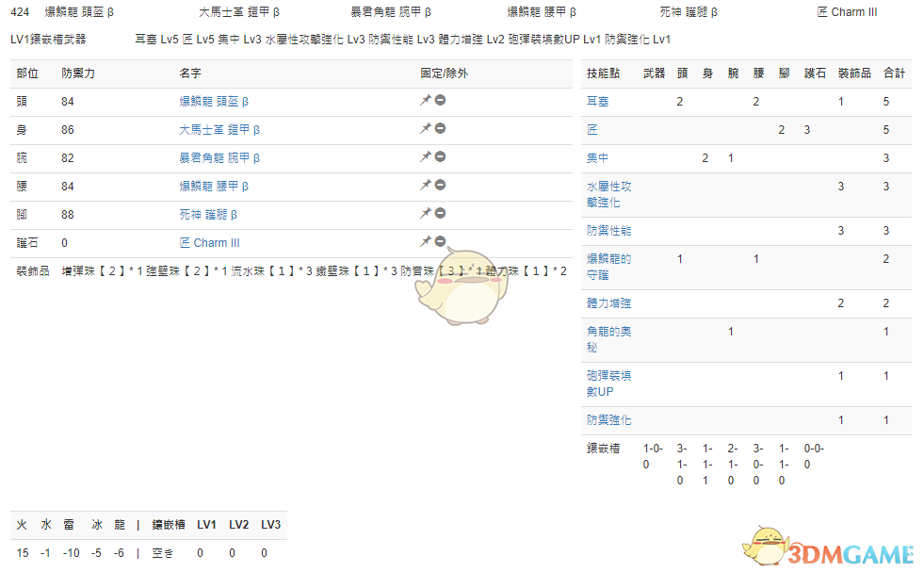The width and height of the screenshot is (924, 572).
Task: Open the 耳塞 skill link
Action: click(x=597, y=102)
